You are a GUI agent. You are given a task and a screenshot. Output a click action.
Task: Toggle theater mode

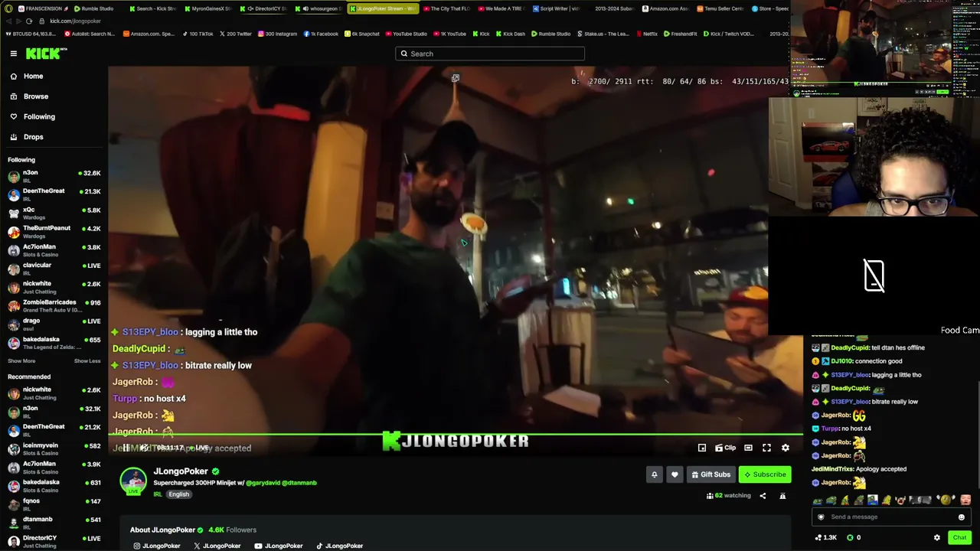(748, 448)
